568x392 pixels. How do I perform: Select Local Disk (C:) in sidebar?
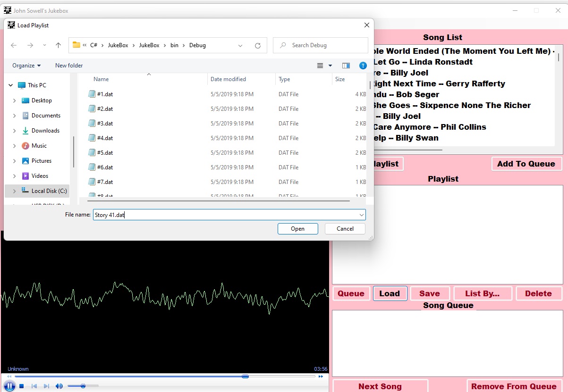click(x=49, y=191)
